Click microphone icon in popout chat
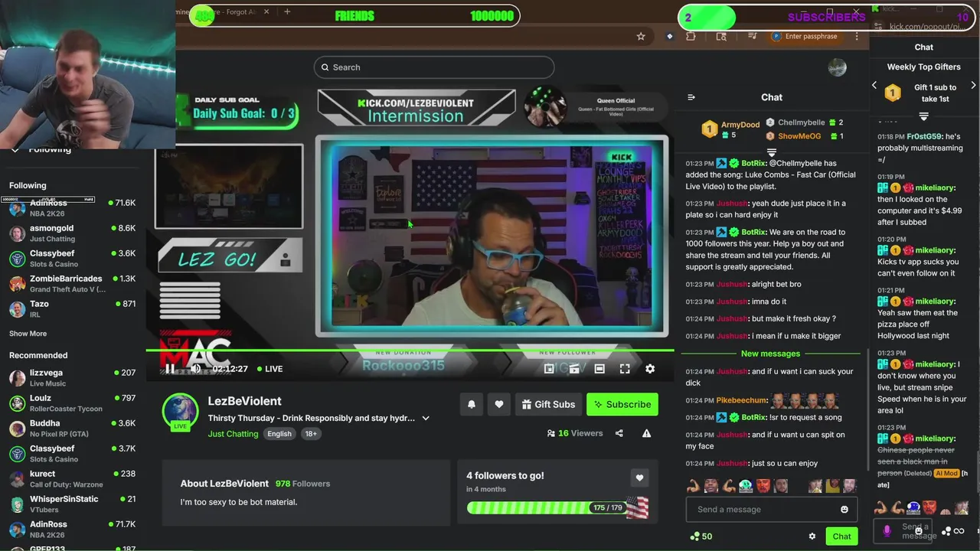980x551 pixels. point(887,530)
